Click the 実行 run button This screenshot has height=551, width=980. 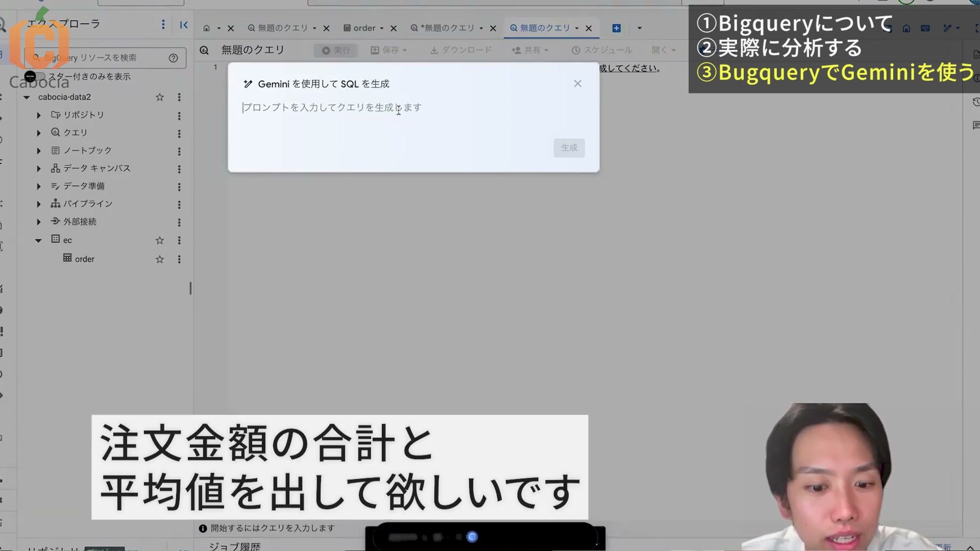tap(336, 50)
